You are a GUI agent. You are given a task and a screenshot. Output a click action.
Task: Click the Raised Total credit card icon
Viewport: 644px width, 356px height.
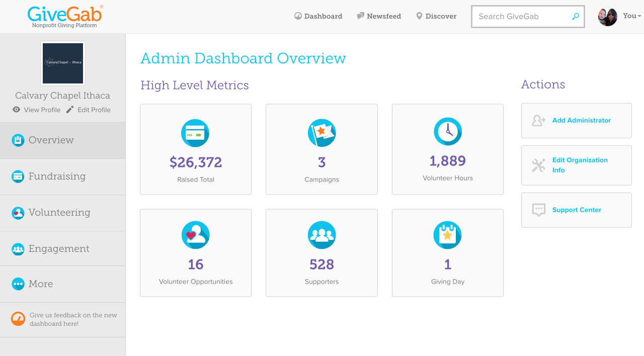tap(195, 133)
